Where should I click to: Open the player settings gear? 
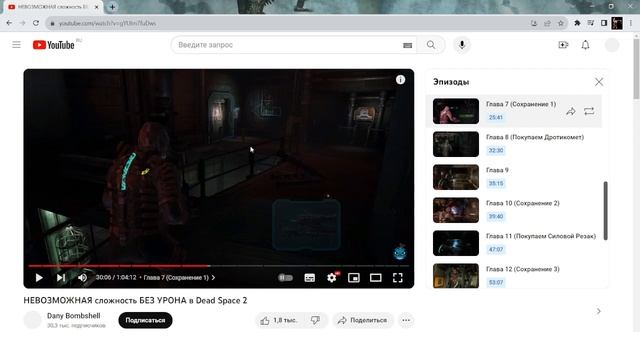coord(332,278)
